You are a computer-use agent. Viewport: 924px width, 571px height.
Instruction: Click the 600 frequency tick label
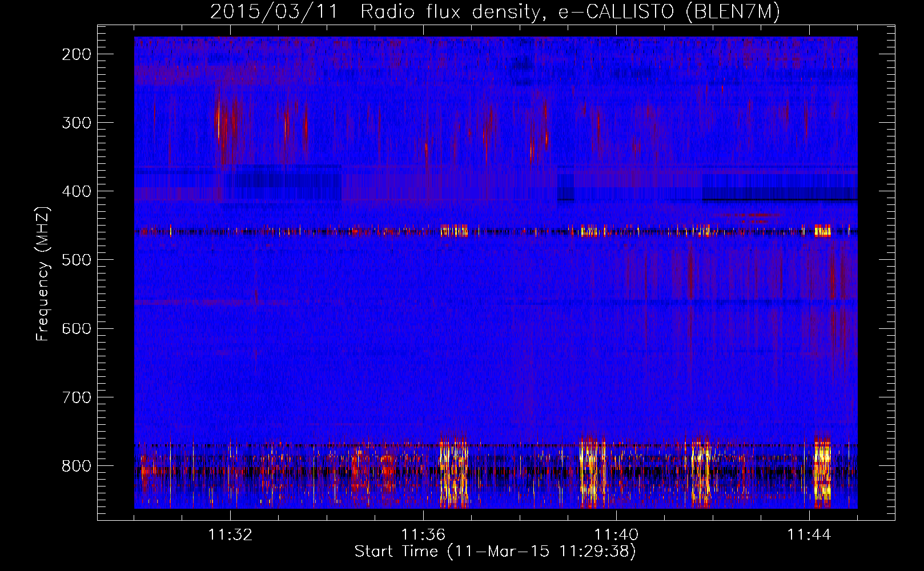(x=77, y=328)
